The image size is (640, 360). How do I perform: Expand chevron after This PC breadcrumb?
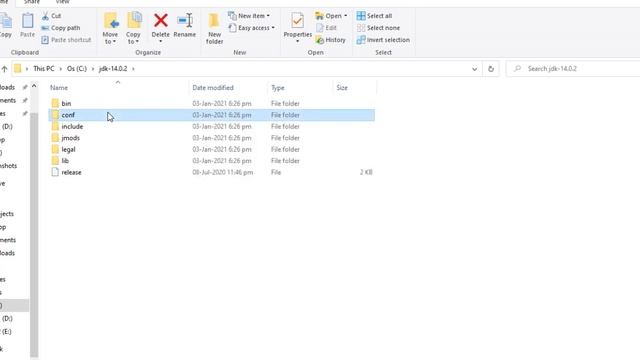click(61, 69)
